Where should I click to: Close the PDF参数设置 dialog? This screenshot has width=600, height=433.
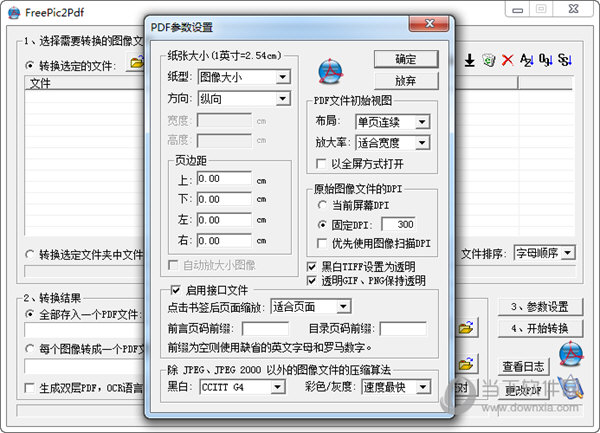(429, 24)
